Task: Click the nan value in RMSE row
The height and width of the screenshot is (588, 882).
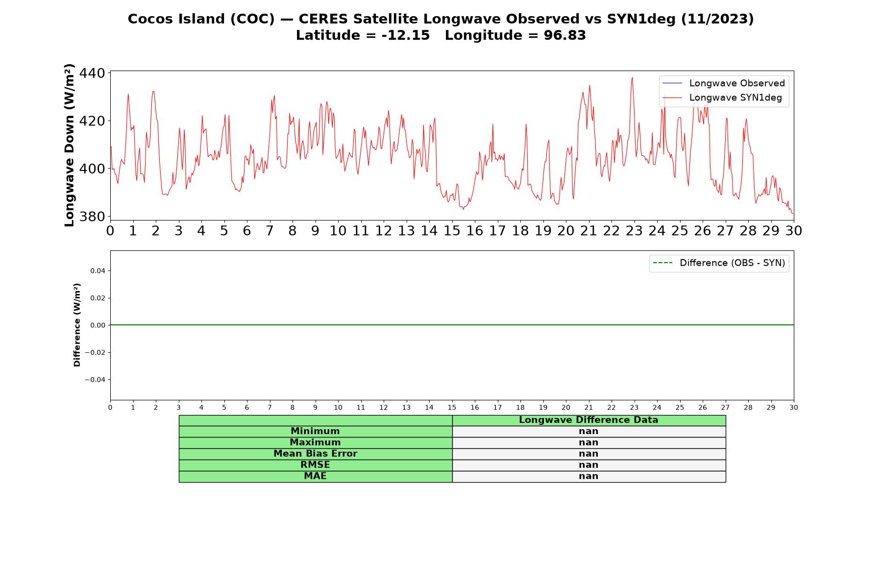Action: point(588,465)
